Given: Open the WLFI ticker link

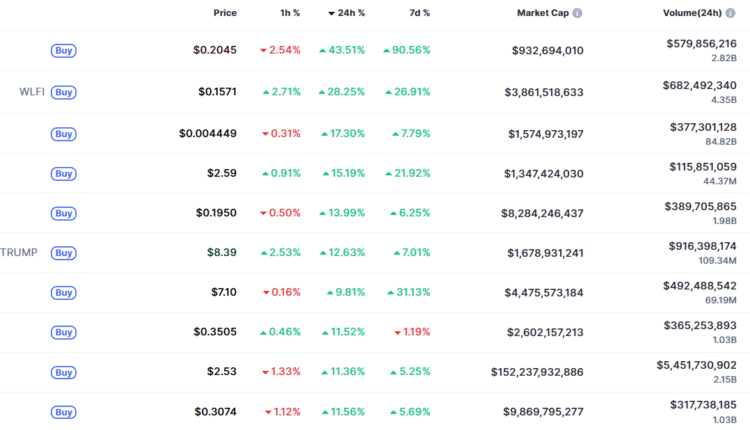Looking at the screenshot, I should click(x=32, y=92).
